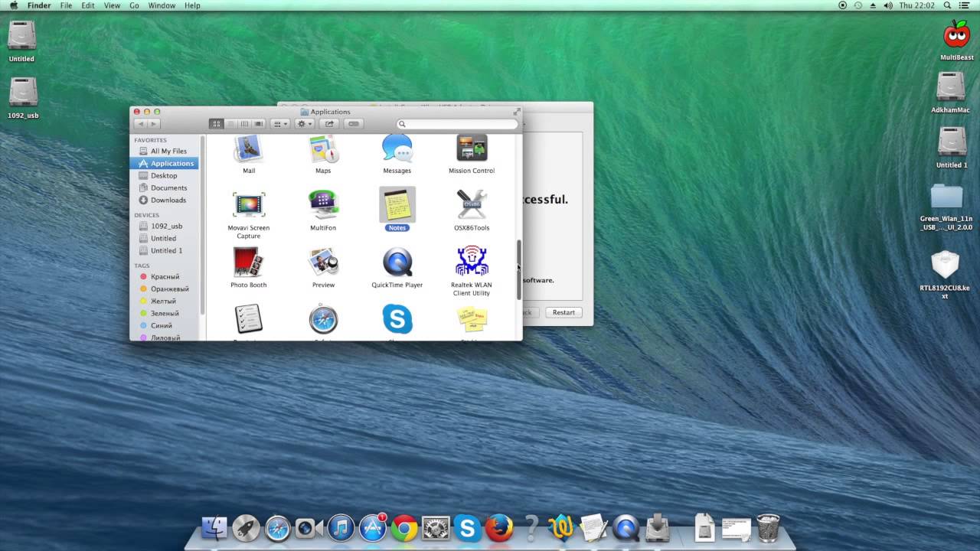Select the AdkhamMac drive on desktop

point(951,86)
